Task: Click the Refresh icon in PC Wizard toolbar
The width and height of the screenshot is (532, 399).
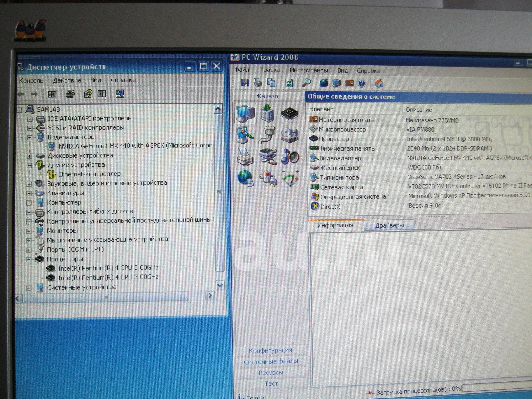Action: point(289,83)
